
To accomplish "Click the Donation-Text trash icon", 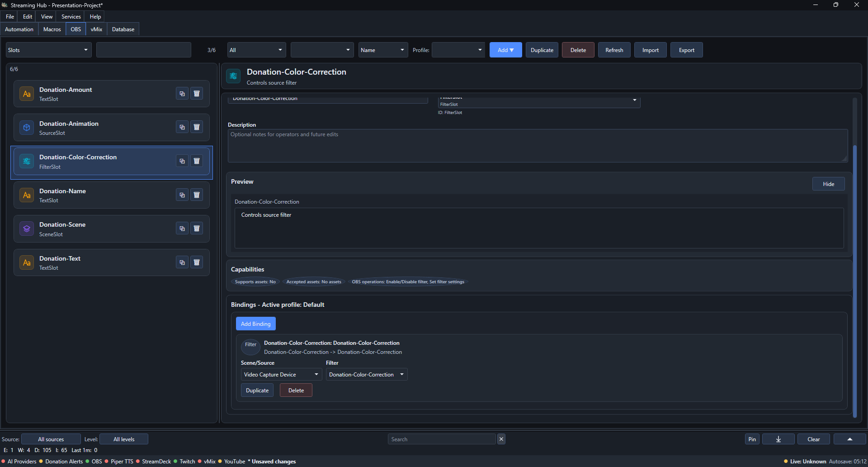I will point(197,262).
